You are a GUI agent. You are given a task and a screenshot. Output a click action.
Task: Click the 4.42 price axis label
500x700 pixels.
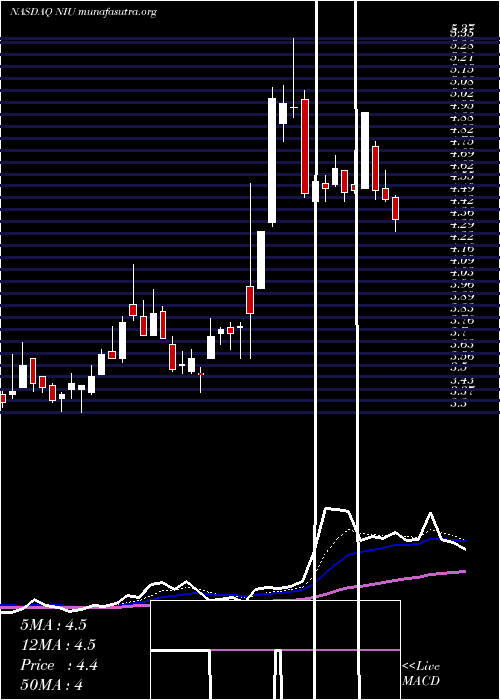(x=461, y=200)
